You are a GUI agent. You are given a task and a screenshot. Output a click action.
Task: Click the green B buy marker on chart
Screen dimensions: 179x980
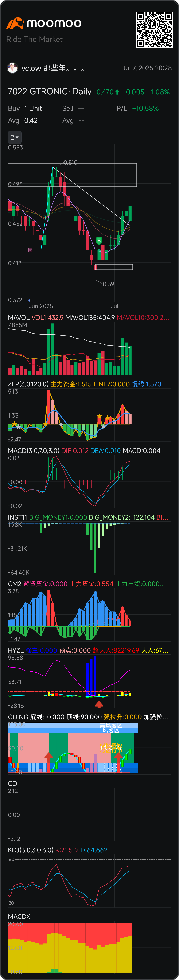(x=99, y=241)
